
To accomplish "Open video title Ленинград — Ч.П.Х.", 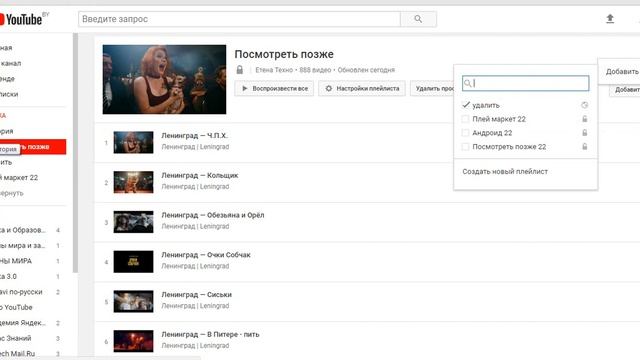I will (x=195, y=136).
